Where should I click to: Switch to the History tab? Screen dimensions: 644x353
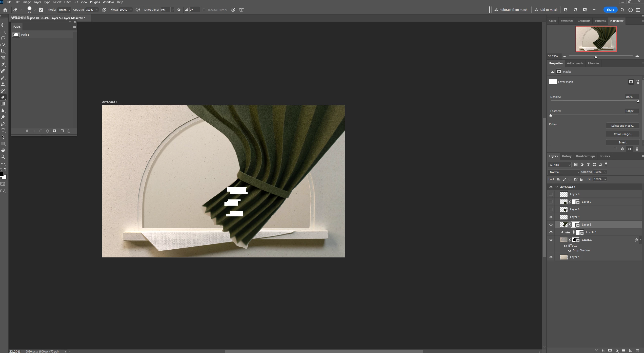(x=567, y=156)
